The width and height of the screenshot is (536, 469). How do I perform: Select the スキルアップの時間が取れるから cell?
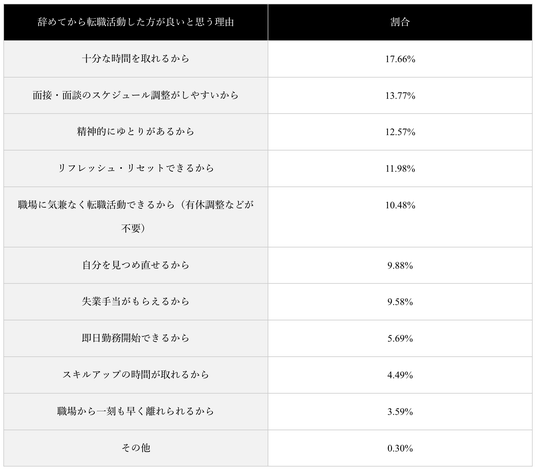pyautogui.click(x=136, y=375)
